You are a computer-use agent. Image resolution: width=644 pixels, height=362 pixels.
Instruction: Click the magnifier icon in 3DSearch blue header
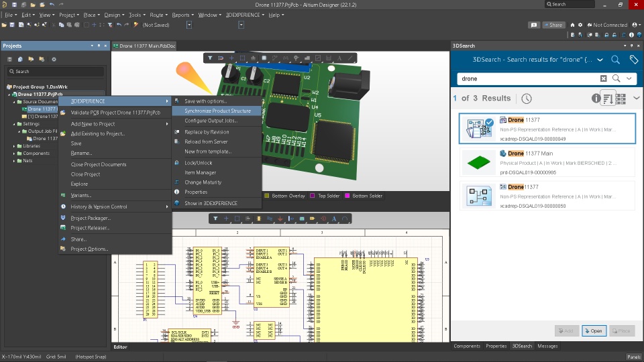tap(615, 60)
